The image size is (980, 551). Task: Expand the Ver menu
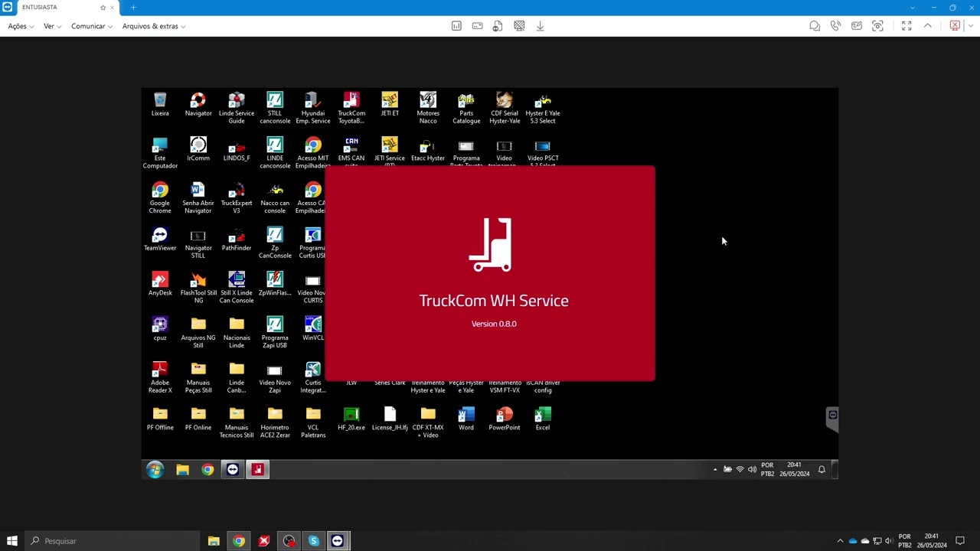(x=53, y=26)
